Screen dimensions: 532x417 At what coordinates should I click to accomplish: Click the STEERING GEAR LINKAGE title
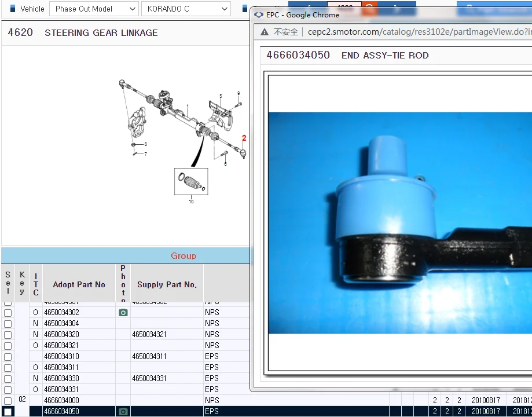point(101,33)
